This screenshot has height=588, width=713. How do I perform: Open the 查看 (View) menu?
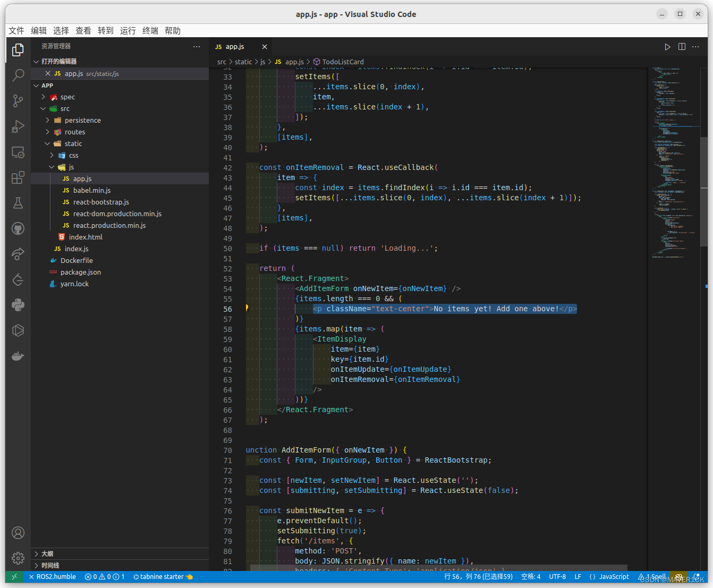tap(83, 31)
